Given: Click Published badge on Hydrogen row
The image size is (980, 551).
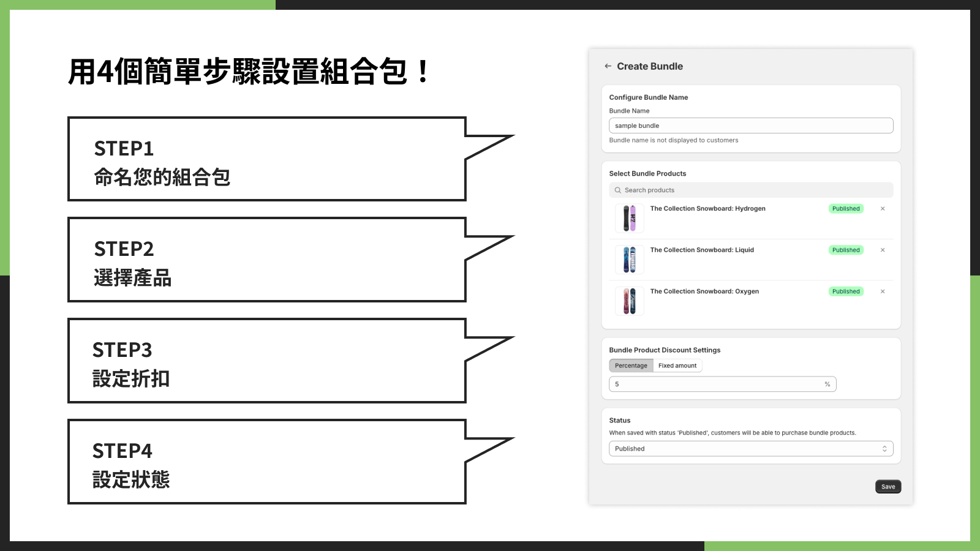Looking at the screenshot, I should pos(846,209).
